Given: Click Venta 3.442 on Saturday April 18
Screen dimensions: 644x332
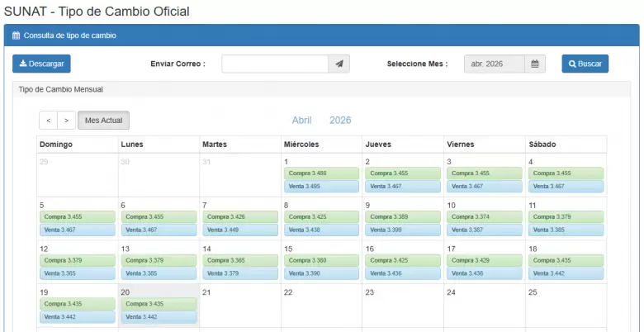Looking at the screenshot, I should pos(566,273).
